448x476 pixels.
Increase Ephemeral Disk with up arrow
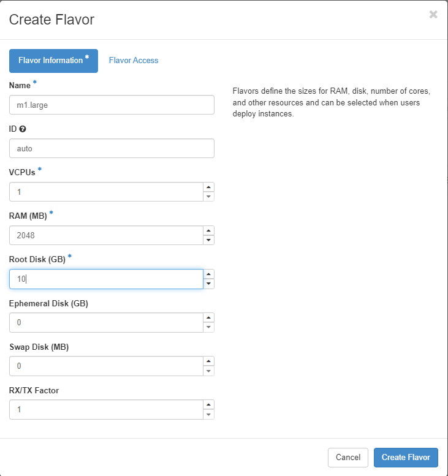(209, 318)
